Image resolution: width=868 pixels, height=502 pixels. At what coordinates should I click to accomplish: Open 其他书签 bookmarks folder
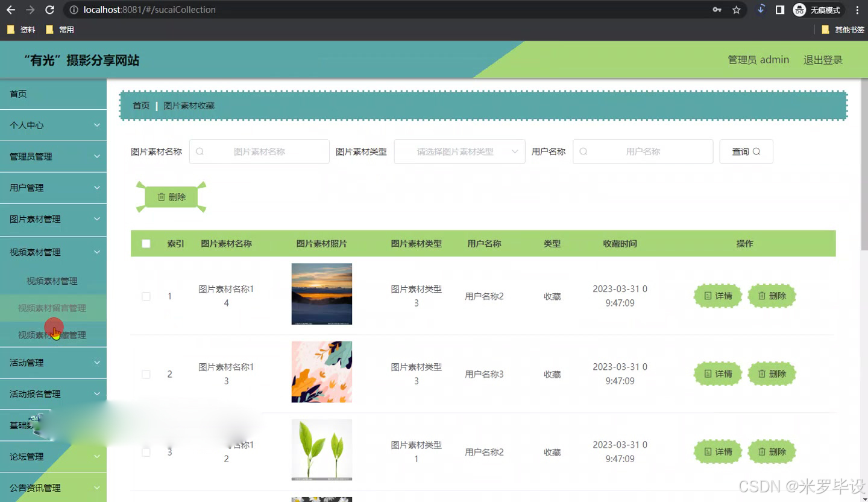pyautogui.click(x=843, y=30)
